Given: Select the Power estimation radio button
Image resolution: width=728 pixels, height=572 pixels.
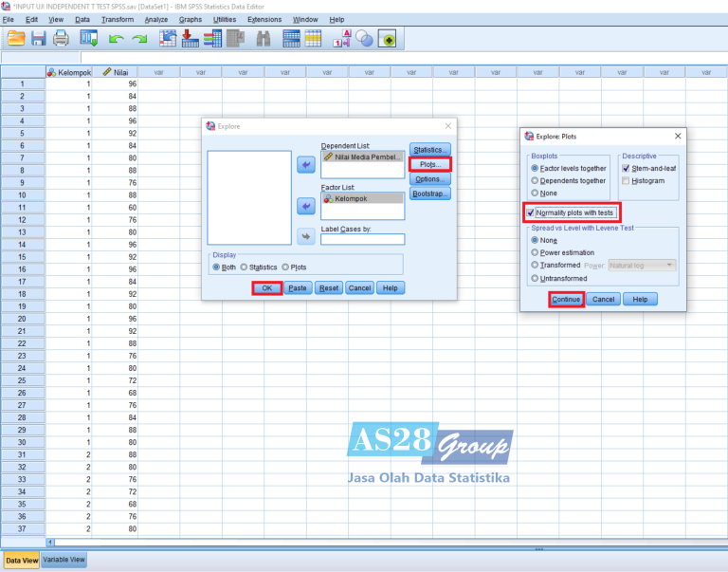Looking at the screenshot, I should coord(536,253).
